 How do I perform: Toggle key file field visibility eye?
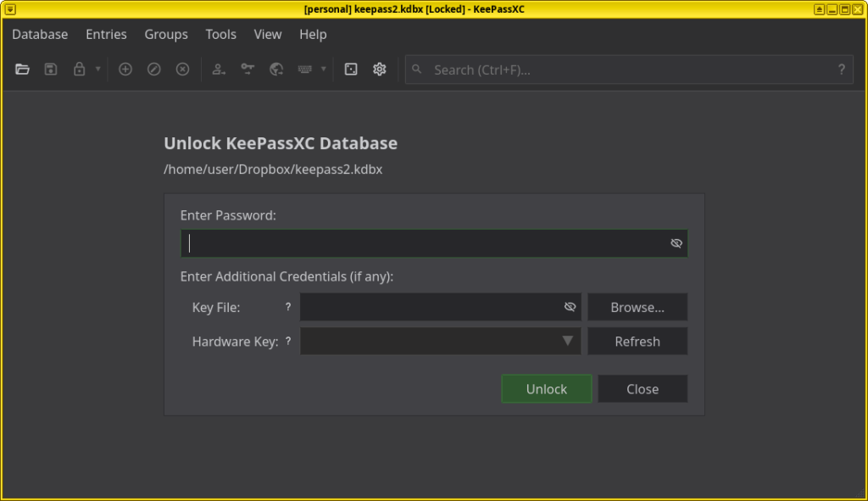click(x=570, y=307)
